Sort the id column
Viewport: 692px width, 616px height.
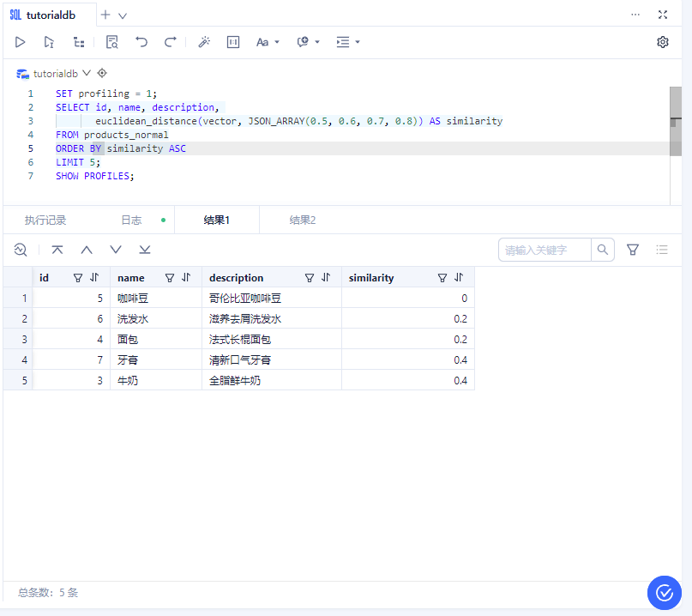(94, 278)
